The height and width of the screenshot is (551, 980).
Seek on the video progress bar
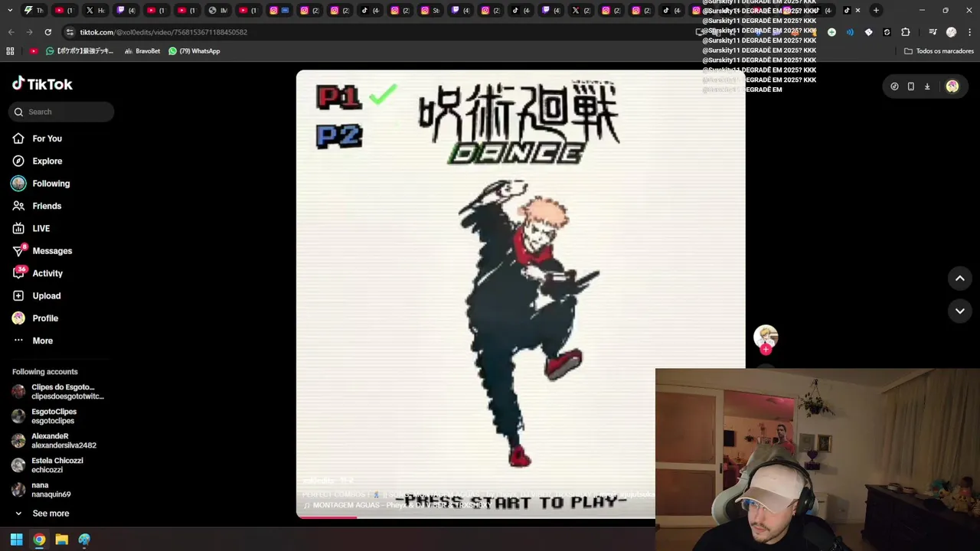tap(475, 517)
